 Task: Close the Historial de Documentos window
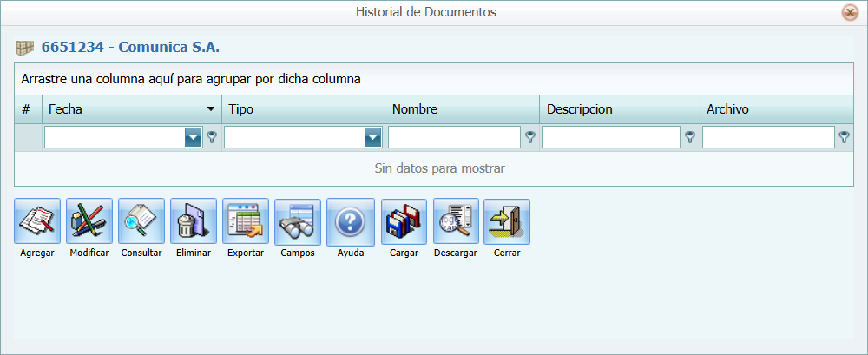[850, 12]
